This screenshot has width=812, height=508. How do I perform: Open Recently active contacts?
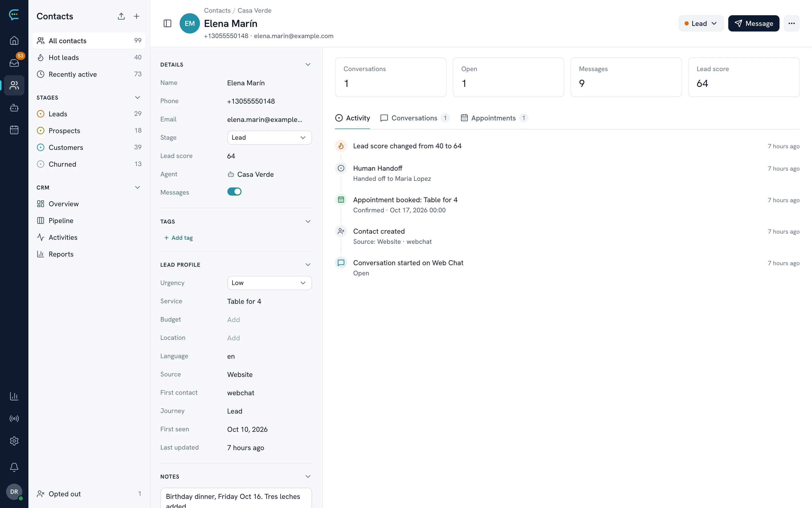click(89, 74)
